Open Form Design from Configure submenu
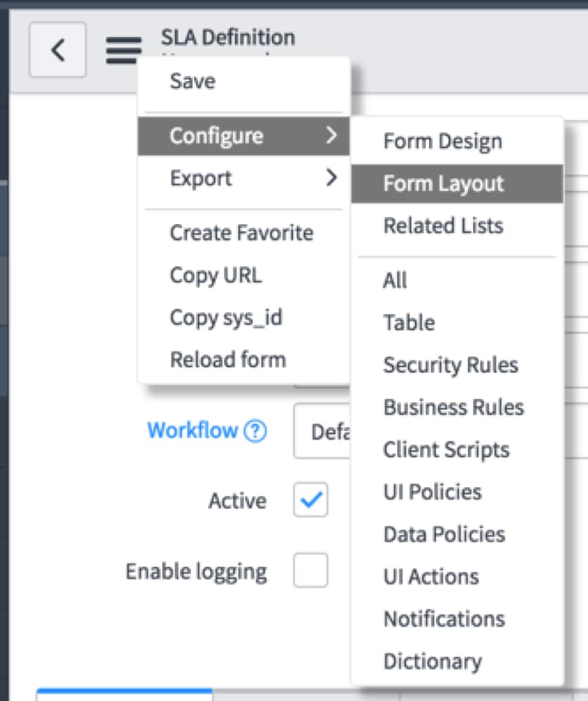Viewport: 588px width, 701px height. point(457,141)
